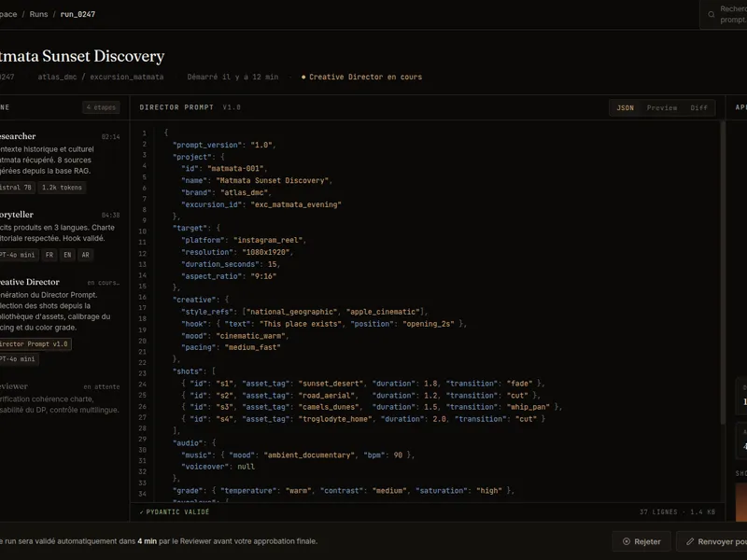Click the 4 etapes badge
Viewport: 747px width, 560px height.
click(101, 107)
